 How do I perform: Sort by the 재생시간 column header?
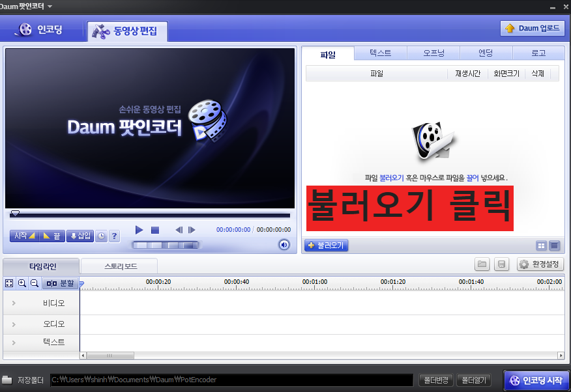pos(467,74)
